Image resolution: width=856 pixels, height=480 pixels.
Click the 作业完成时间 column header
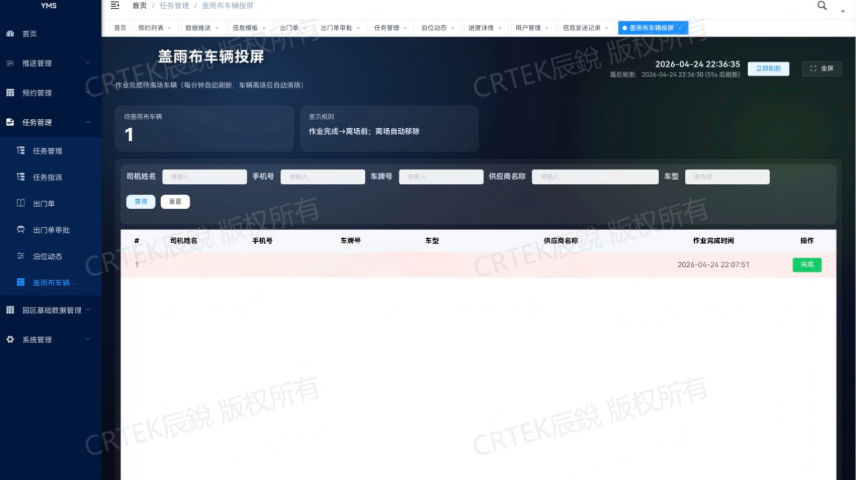coord(713,241)
